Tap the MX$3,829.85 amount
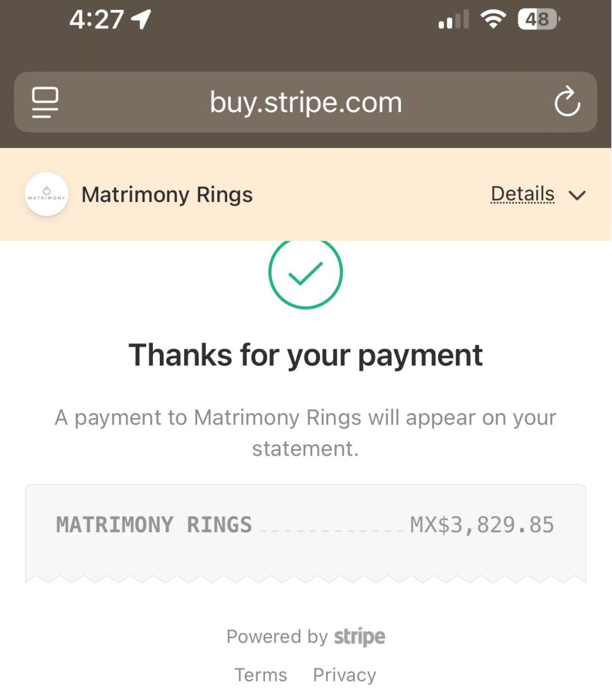This screenshot has height=700, width=612. (482, 525)
